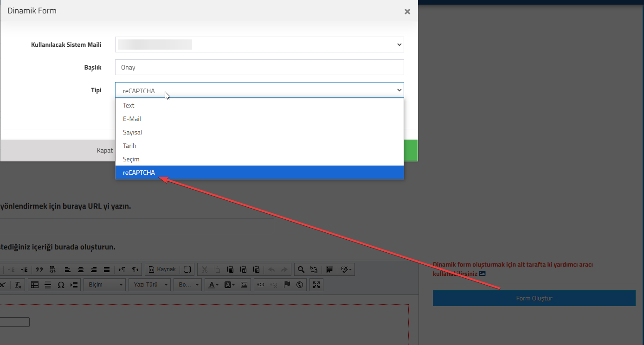The image size is (644, 345).
Task: Click the Kapat button
Action: tap(104, 150)
